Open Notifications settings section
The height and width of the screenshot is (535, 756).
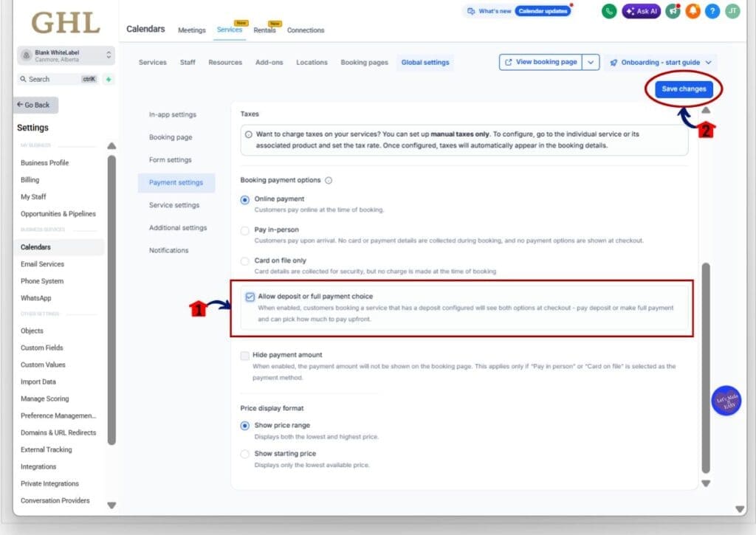pyautogui.click(x=169, y=251)
